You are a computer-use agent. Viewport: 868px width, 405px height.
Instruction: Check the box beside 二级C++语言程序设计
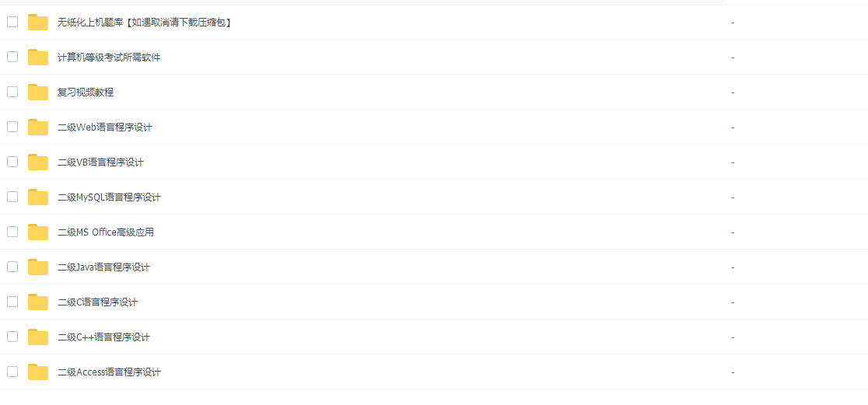pyautogui.click(x=12, y=337)
